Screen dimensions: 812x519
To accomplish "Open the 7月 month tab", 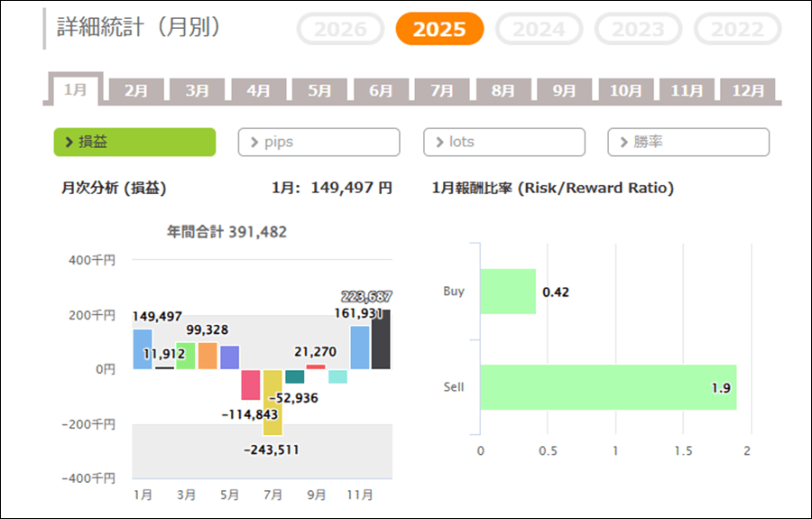I will tap(442, 91).
